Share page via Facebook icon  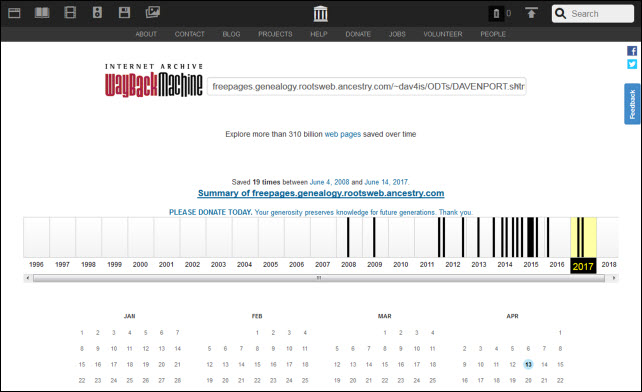point(632,51)
